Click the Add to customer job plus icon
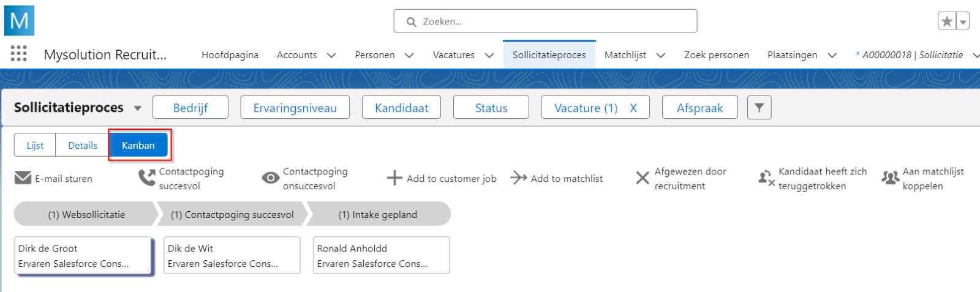980x292 pixels. tap(395, 178)
